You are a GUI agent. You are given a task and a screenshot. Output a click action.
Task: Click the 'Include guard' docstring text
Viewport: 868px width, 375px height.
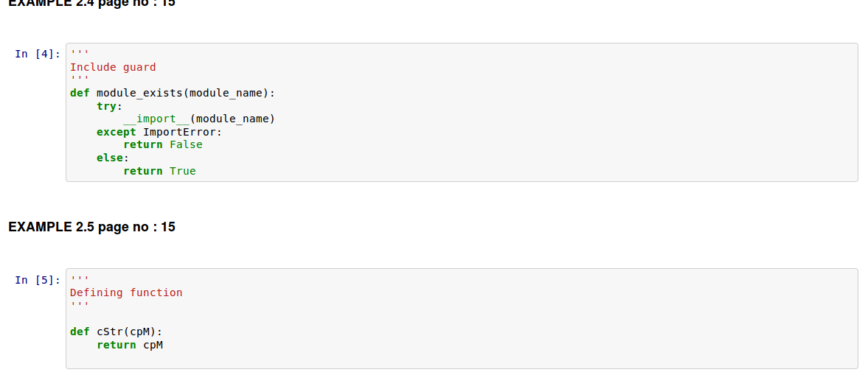click(113, 67)
